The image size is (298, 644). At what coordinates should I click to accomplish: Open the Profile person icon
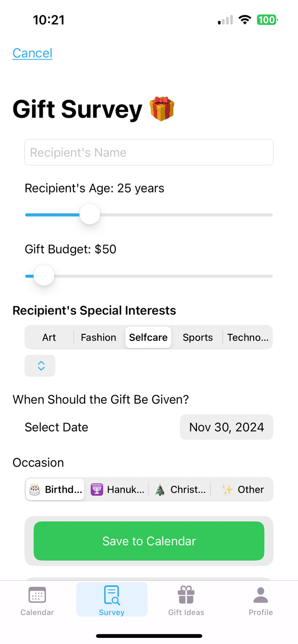[260, 594]
